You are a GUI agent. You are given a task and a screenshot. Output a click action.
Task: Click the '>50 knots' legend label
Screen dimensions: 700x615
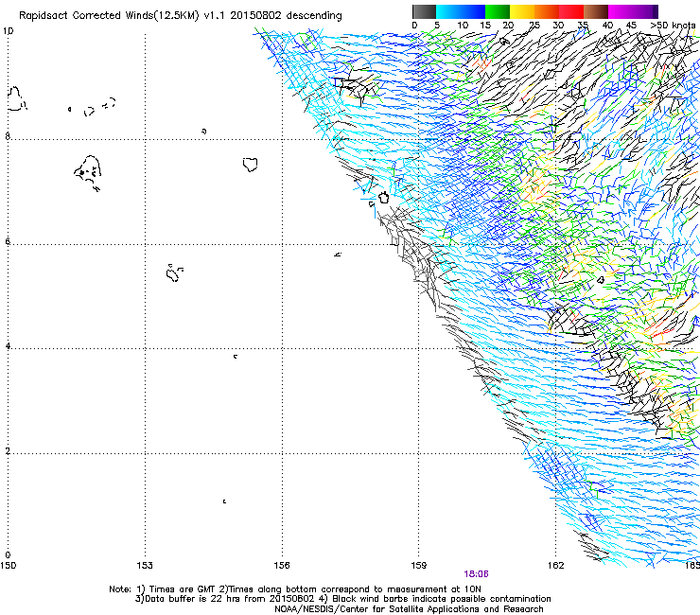pos(674,26)
